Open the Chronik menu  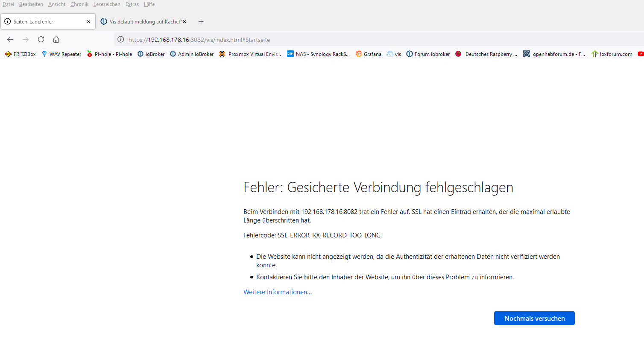(79, 4)
